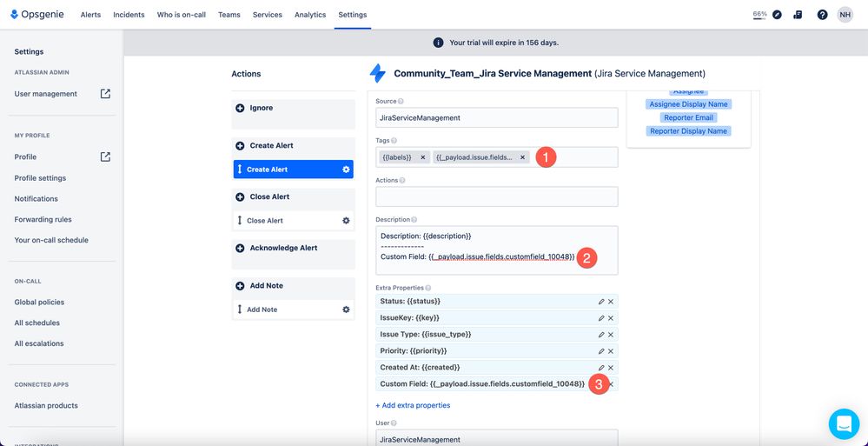Open Forwarding rules
The height and width of the screenshot is (446, 868).
tap(43, 219)
